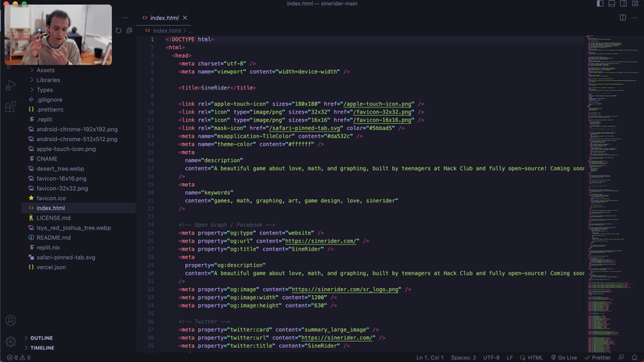Click the Collapse Folders icon in Explorer
Screen dimensions: 644x362
[129, 31]
